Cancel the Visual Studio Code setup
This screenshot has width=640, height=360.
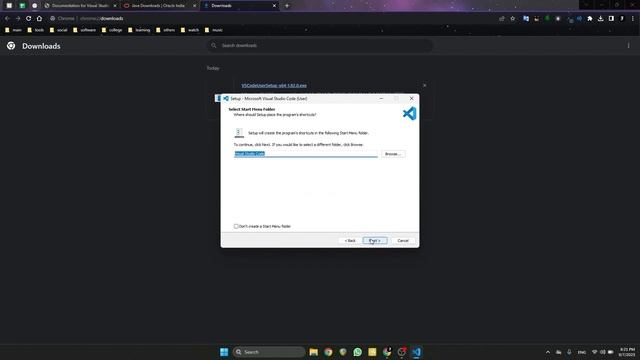[403, 241]
